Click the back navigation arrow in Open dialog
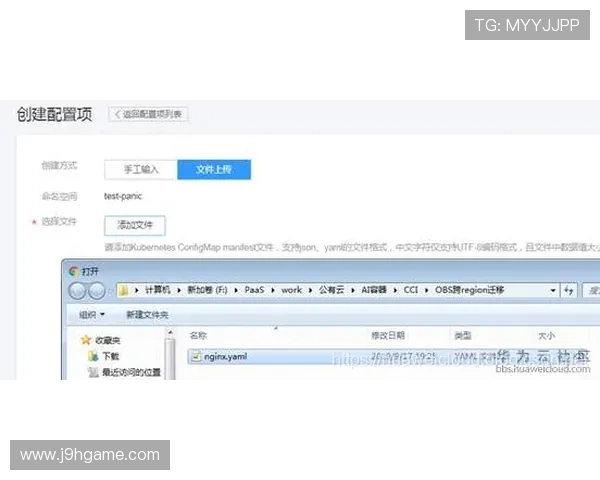600x480 pixels. tap(77, 291)
